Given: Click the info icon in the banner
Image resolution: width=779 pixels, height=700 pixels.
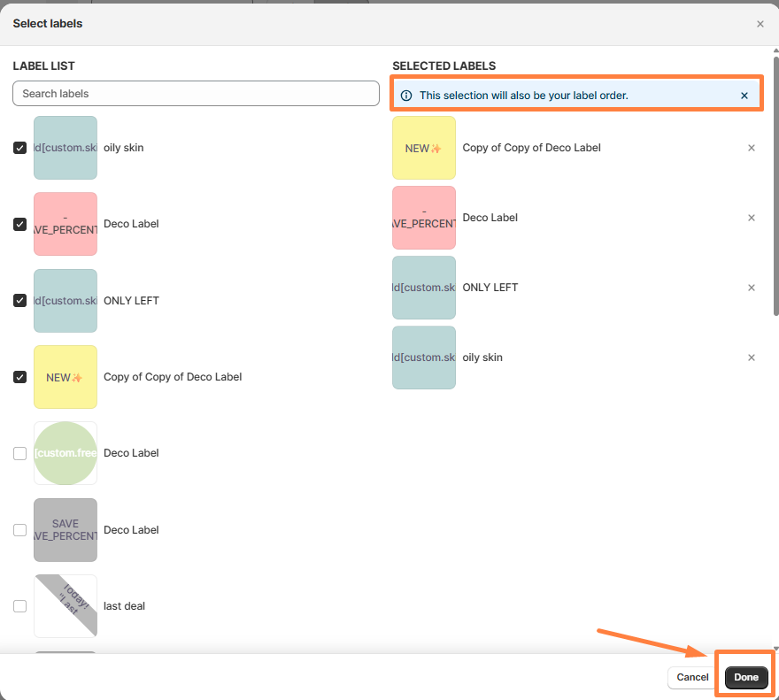Looking at the screenshot, I should [407, 96].
